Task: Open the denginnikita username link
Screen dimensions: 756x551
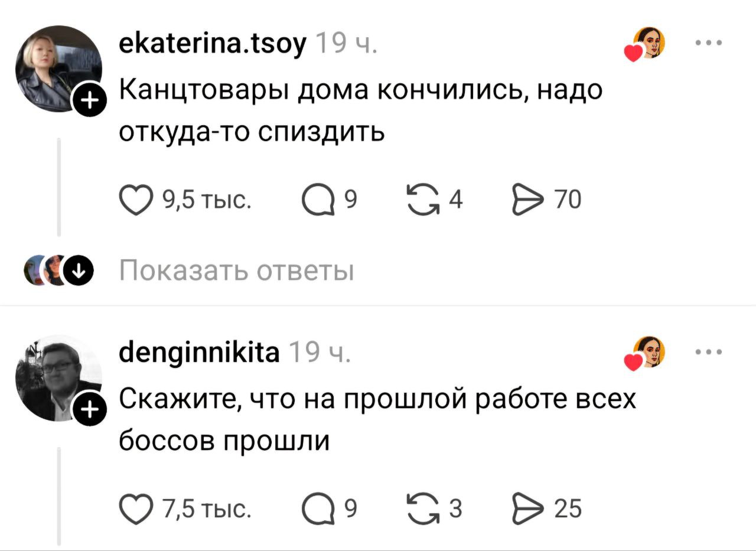Action: click(200, 353)
